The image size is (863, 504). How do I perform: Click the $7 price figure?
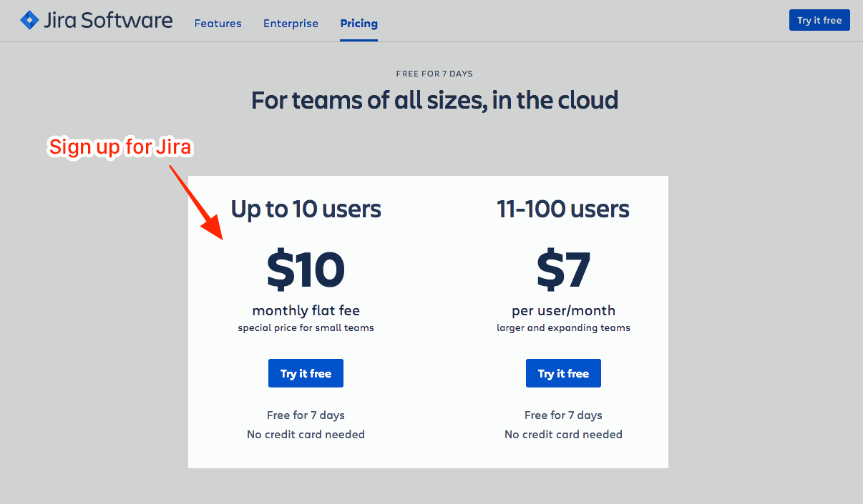point(563,270)
